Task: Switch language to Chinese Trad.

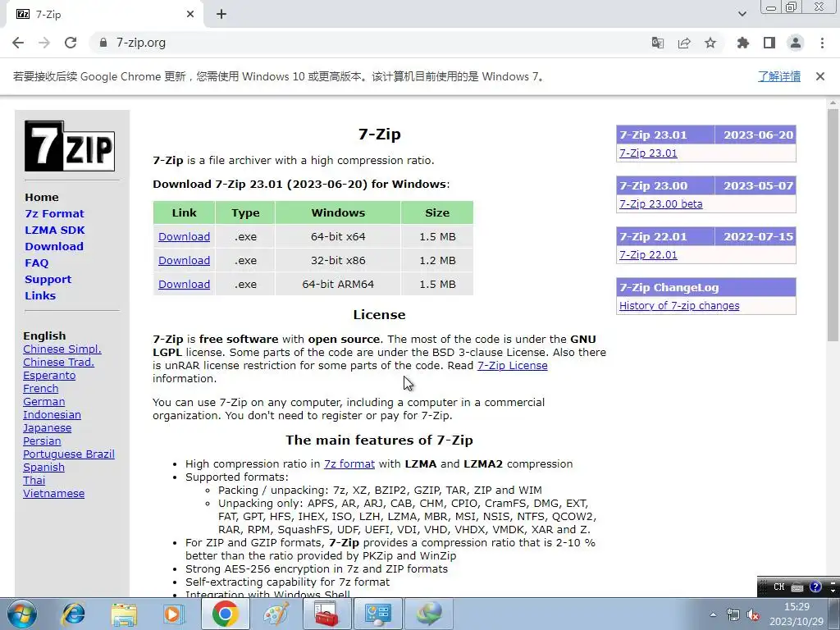Action: click(x=58, y=362)
